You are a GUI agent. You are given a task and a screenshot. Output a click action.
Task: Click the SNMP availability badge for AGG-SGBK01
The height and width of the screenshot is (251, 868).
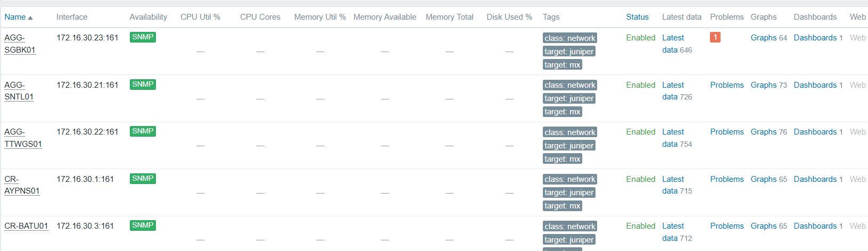(143, 37)
